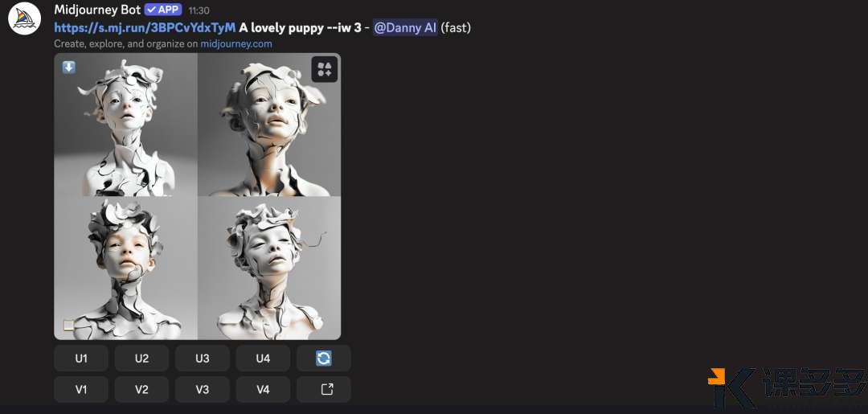Image resolution: width=868 pixels, height=414 pixels.
Task: Generate variations using V2
Action: point(141,390)
